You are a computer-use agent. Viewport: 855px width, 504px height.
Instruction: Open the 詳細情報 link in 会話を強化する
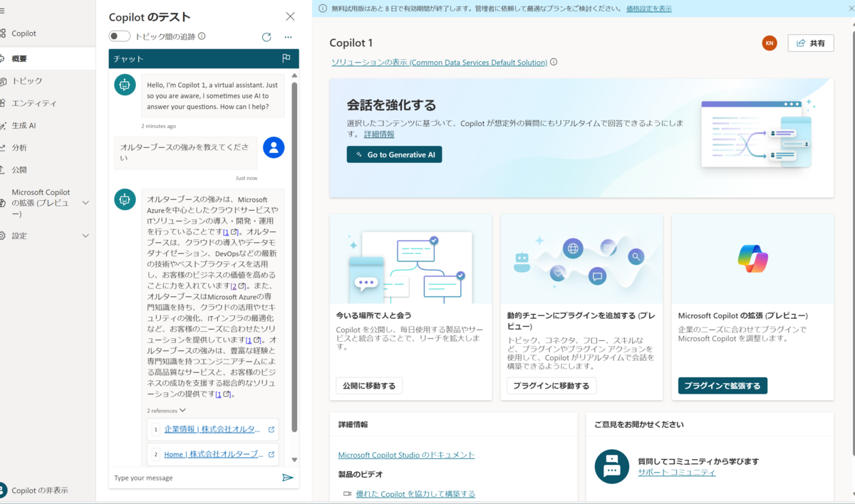click(379, 134)
